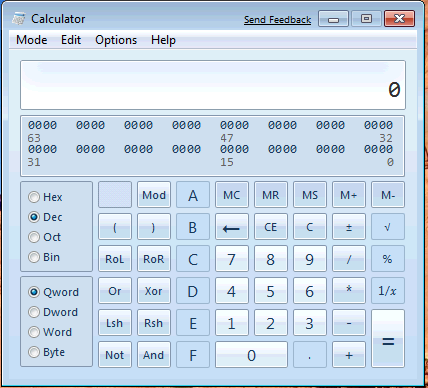Click the square root key
This screenshot has width=428, height=388.
388,227
